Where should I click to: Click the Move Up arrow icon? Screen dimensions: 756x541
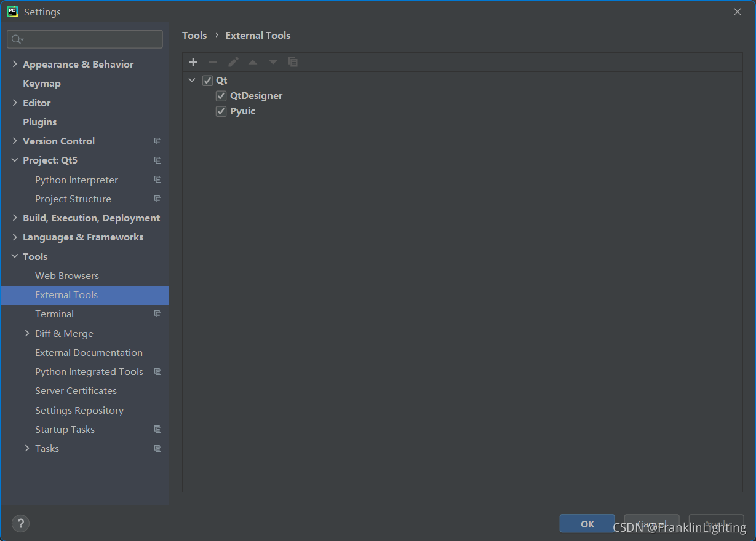[253, 62]
